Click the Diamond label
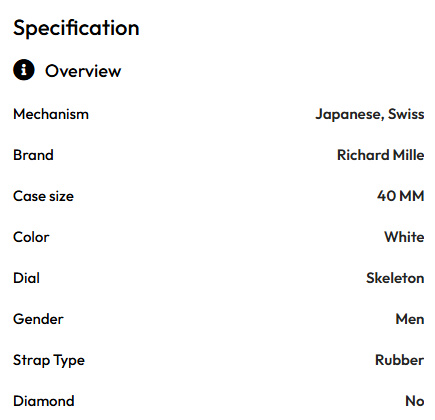The height and width of the screenshot is (420, 435). pos(44,401)
